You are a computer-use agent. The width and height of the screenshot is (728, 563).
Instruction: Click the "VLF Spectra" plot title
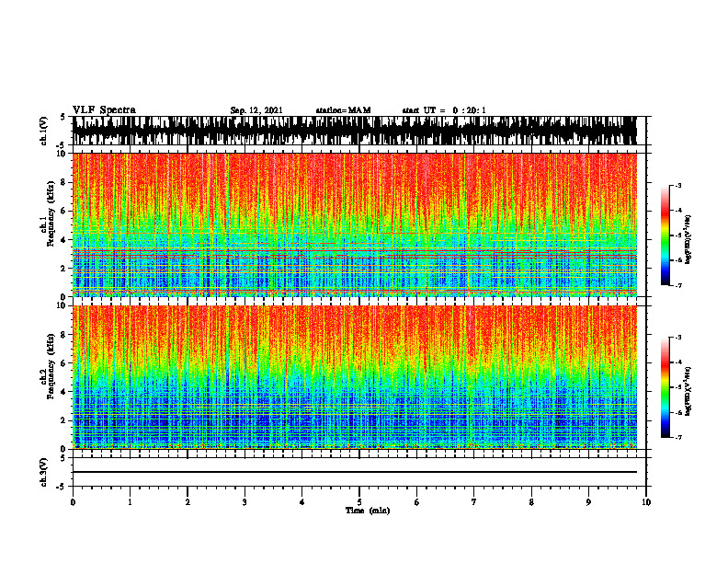[104, 110]
